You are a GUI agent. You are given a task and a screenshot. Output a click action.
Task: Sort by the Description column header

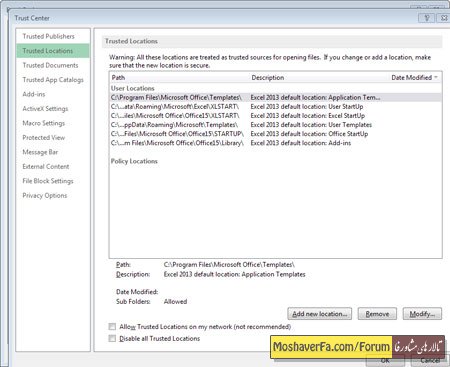pos(268,78)
